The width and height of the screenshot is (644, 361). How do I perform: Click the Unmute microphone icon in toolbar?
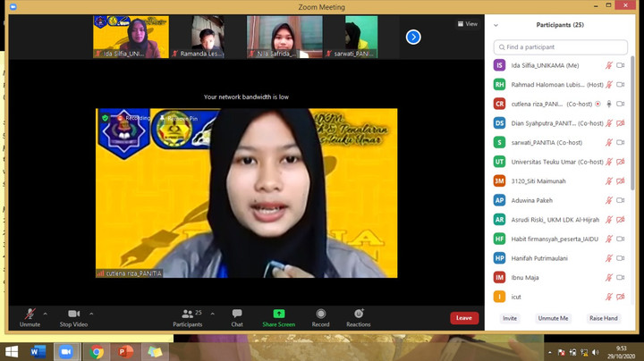[x=30, y=314]
